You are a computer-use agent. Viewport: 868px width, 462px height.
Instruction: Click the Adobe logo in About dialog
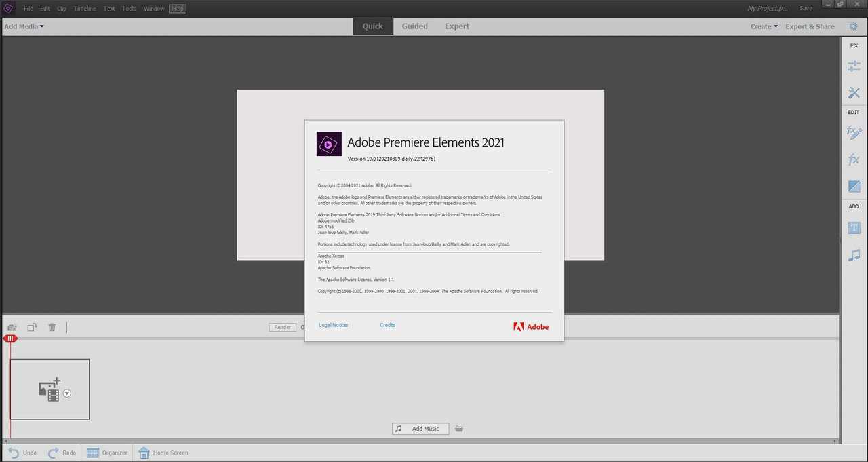point(531,326)
